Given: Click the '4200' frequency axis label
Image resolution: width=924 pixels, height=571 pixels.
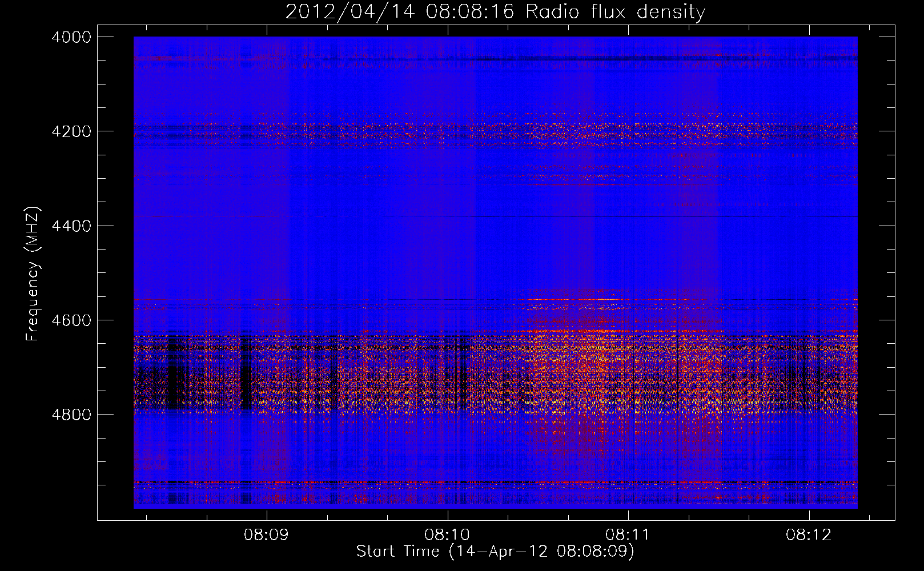Looking at the screenshot, I should (x=71, y=131).
